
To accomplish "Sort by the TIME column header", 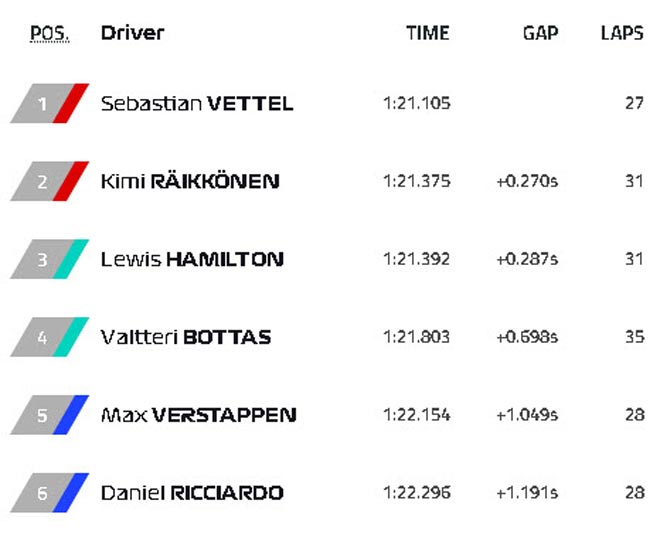I will [428, 33].
